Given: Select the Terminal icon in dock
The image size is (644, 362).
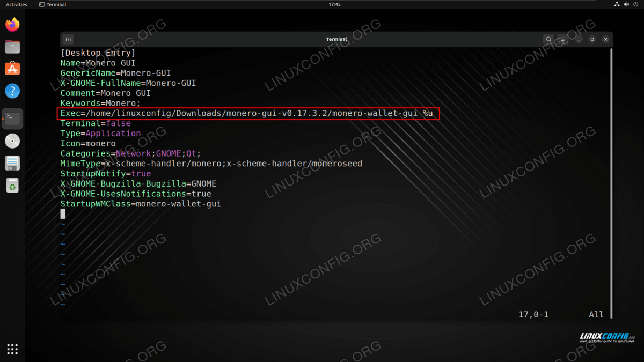Looking at the screenshot, I should point(12,119).
